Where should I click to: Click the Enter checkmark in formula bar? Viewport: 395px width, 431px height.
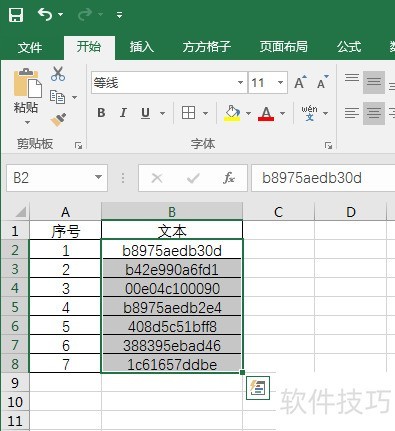click(193, 178)
